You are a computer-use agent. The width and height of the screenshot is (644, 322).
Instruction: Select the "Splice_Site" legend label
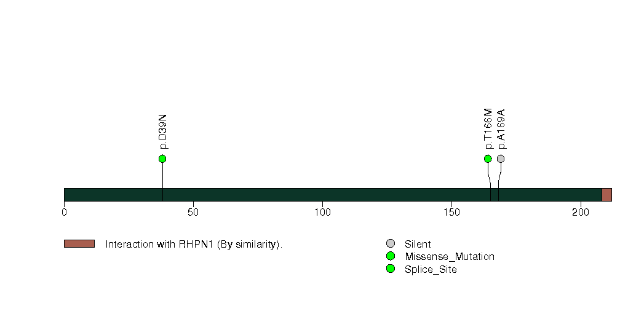coord(431,269)
